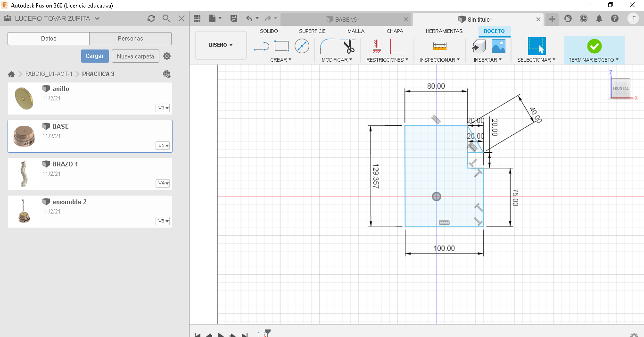Open the Help question mark menu
This screenshot has height=337, width=644.
615,18
